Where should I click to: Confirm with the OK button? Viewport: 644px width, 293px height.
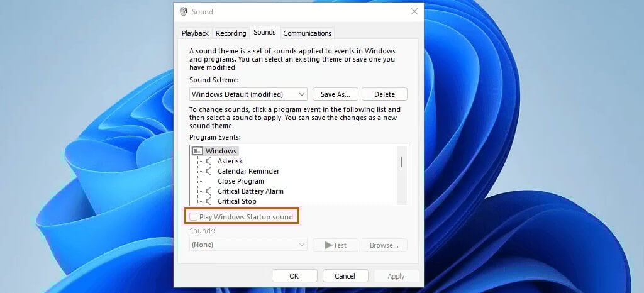(294, 276)
